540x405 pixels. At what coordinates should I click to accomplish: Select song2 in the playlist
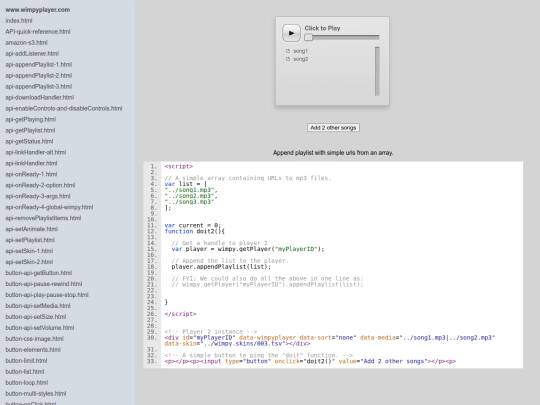tap(301, 59)
